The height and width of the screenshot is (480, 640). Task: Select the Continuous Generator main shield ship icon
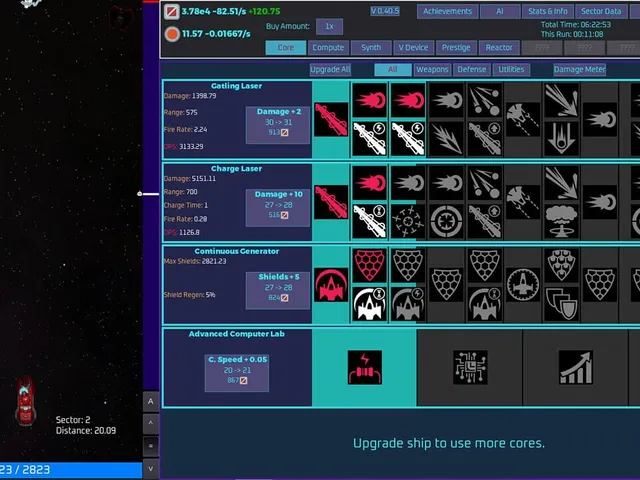pos(331,285)
